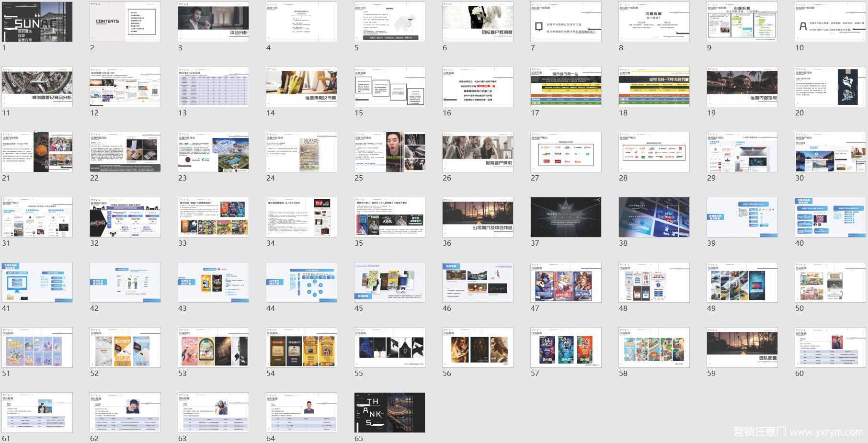Select slide 18 timeline thumbnail
The width and height of the screenshot is (868, 443).
654,87
